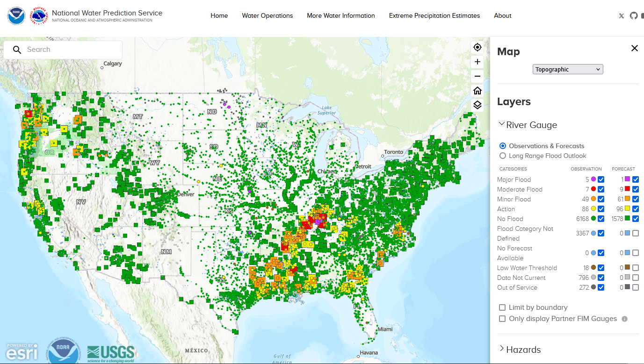Click the Data Not Current count 796

click(584, 278)
